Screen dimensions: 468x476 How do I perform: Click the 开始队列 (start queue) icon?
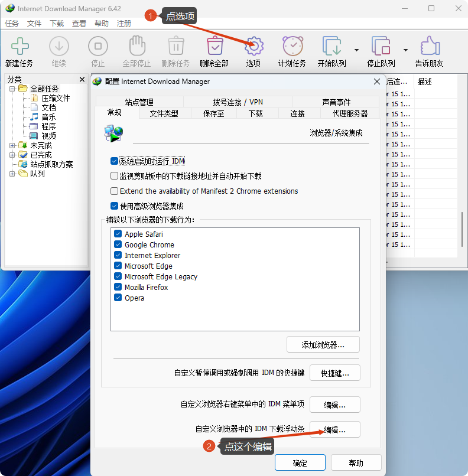(x=331, y=47)
